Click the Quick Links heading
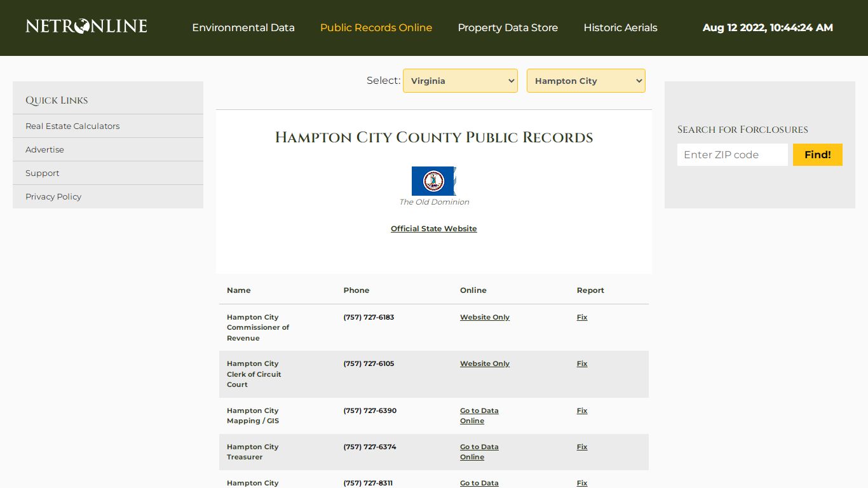 (57, 100)
